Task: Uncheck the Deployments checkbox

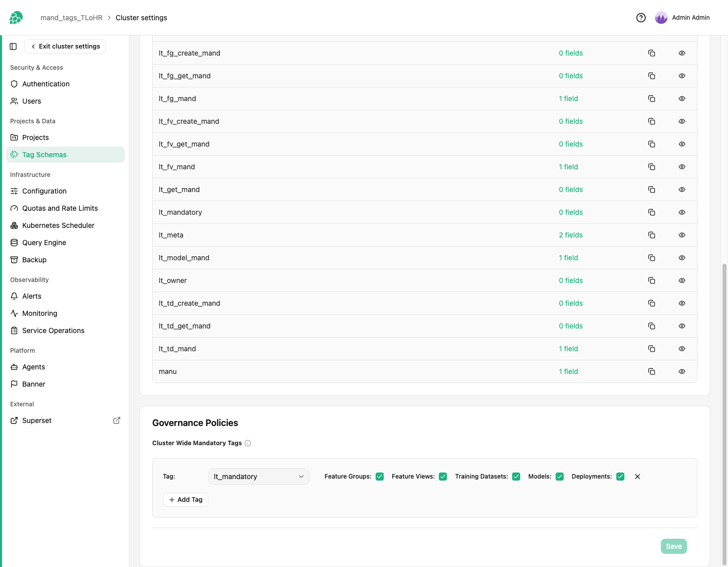Action: pyautogui.click(x=620, y=477)
